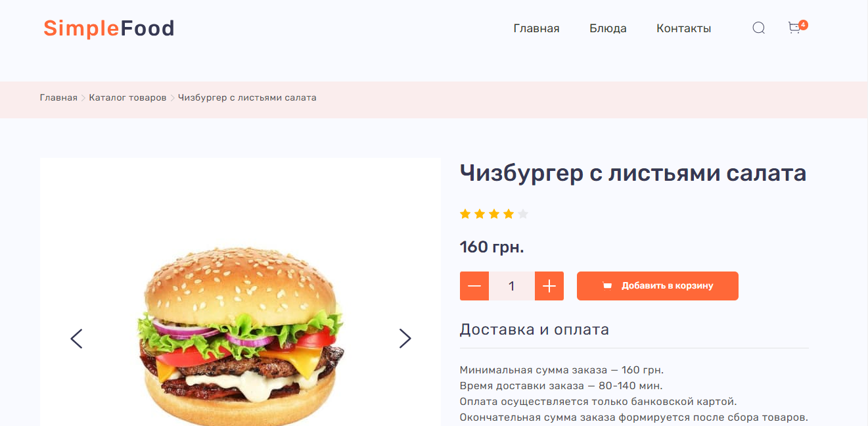Click the SimpleFood logo
The image size is (868, 426).
click(109, 28)
